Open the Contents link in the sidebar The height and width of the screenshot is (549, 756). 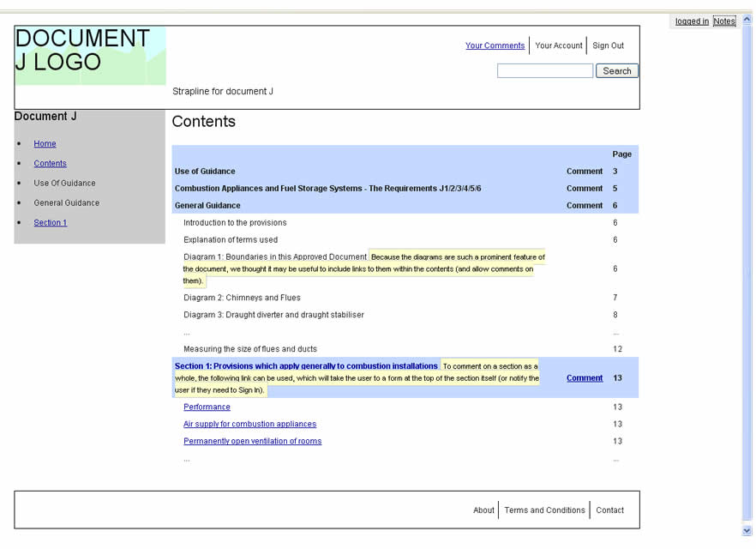[x=50, y=164]
